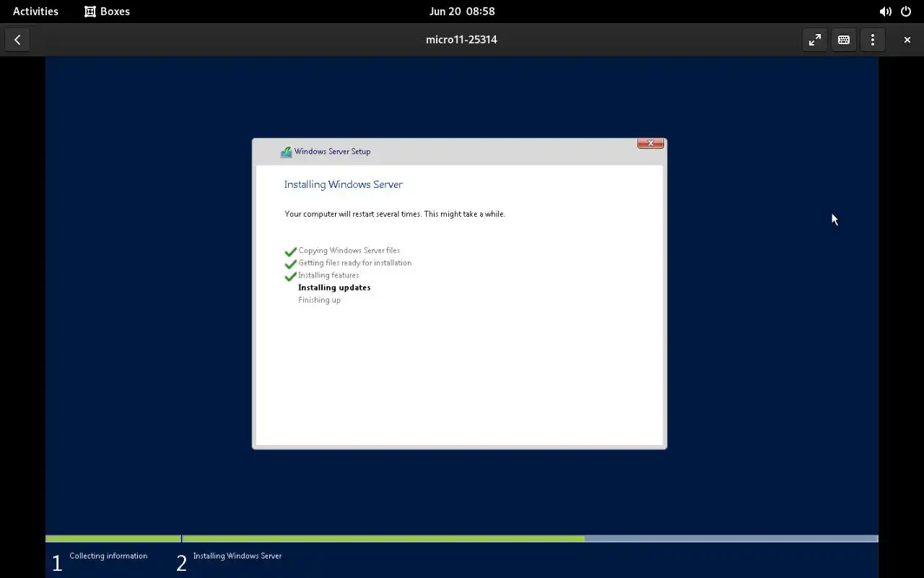Click the unfilled gray portion of progress bar
Screen dimensions: 924x578
click(x=731, y=538)
